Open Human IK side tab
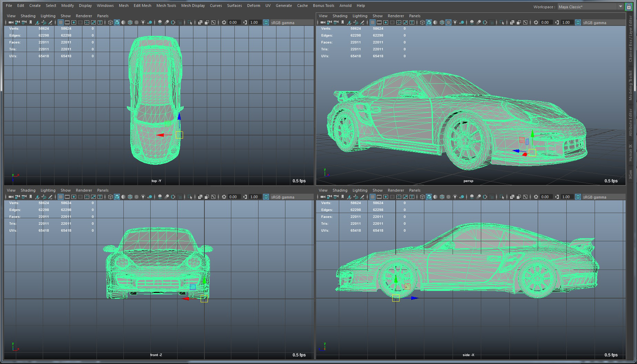Screen dimensions: 637x364 click(631, 153)
